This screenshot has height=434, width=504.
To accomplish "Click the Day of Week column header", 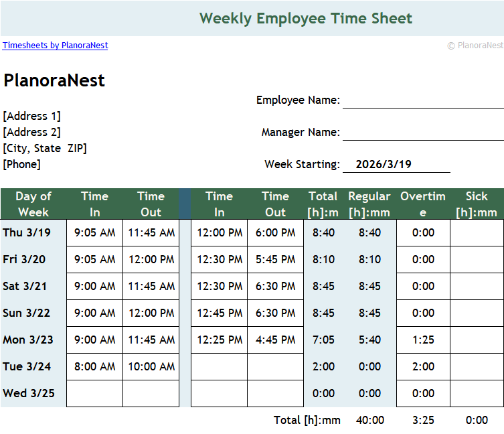I will pos(33,204).
